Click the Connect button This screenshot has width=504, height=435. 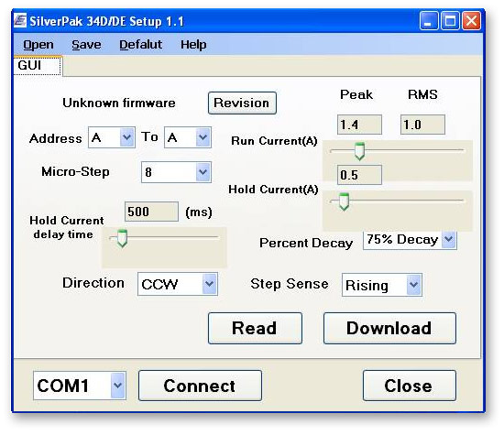point(200,386)
